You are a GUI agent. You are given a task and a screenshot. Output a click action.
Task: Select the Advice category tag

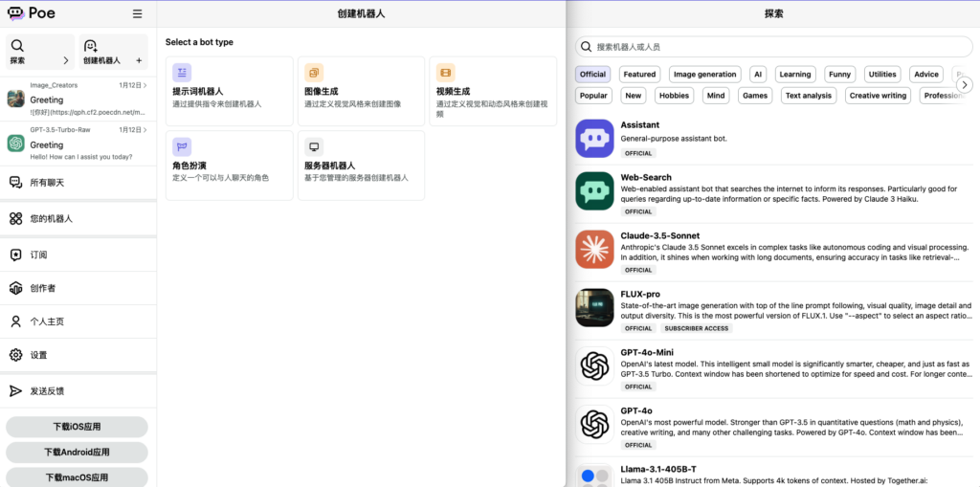point(926,75)
